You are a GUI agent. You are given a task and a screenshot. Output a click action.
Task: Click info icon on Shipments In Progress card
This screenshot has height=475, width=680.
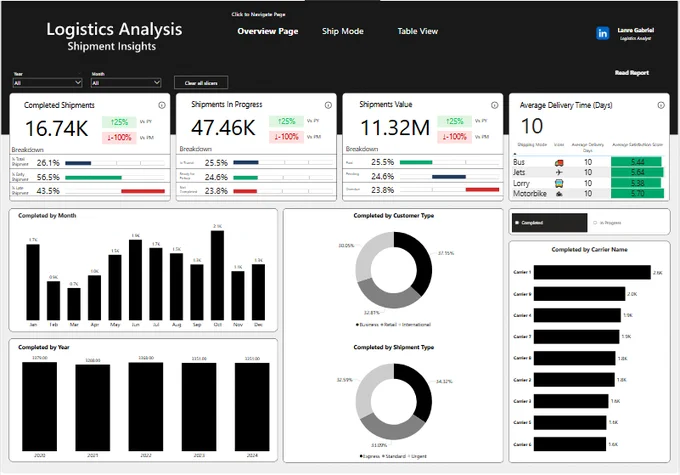pyautogui.click(x=328, y=105)
